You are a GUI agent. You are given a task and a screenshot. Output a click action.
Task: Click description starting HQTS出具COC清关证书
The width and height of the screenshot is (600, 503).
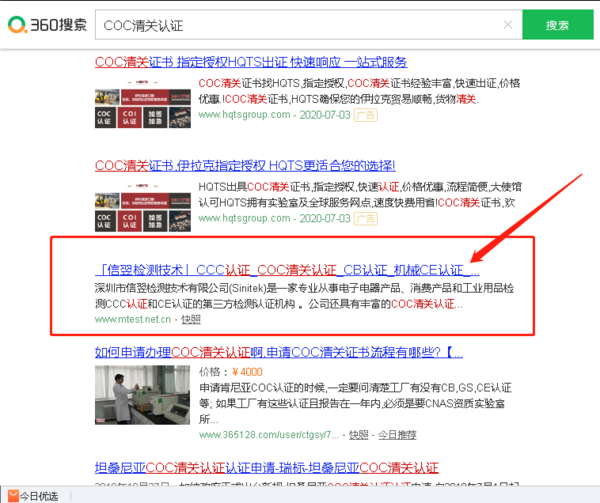[360, 195]
